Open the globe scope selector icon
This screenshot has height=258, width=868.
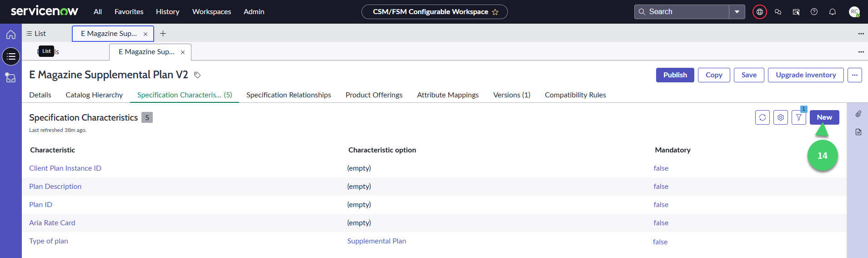click(760, 12)
